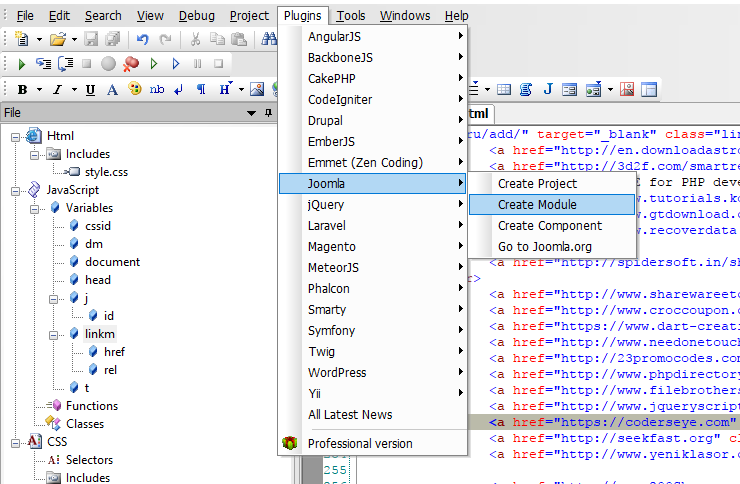Click the Insert image icon
Image resolution: width=740 pixels, height=484 pixels.
click(256, 89)
